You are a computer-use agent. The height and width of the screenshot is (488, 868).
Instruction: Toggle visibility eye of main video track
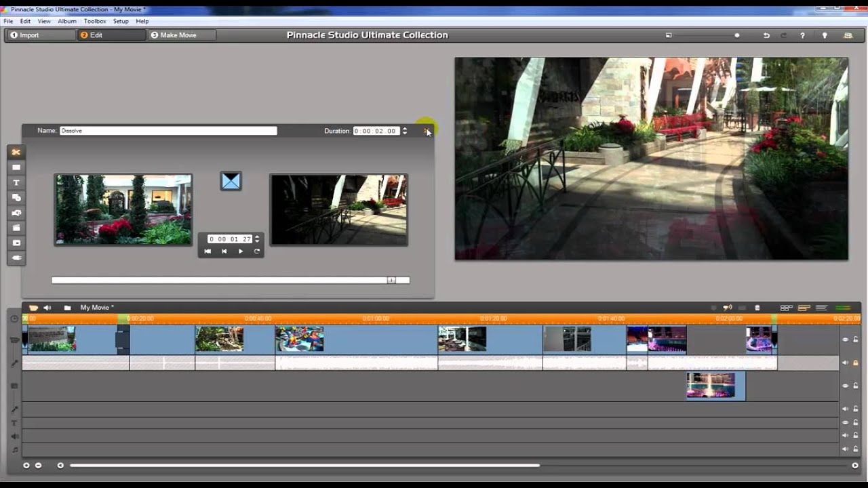846,340
